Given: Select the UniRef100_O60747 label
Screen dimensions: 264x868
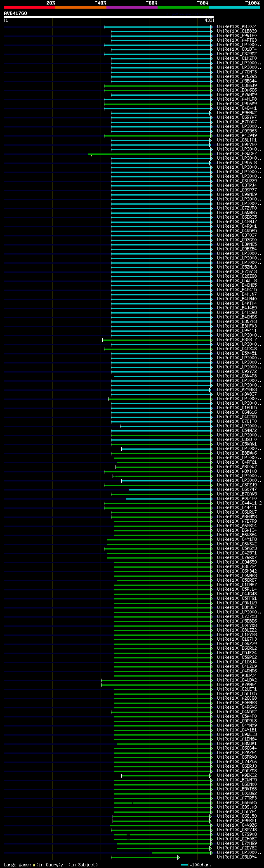Looking at the screenshot, I should tap(237, 490).
